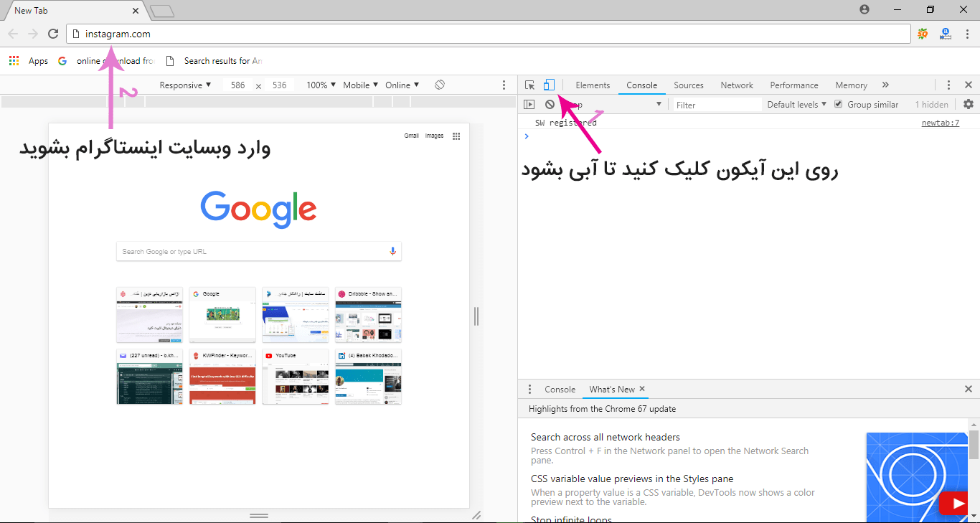Click the orange extension icon in toolbar

[923, 34]
